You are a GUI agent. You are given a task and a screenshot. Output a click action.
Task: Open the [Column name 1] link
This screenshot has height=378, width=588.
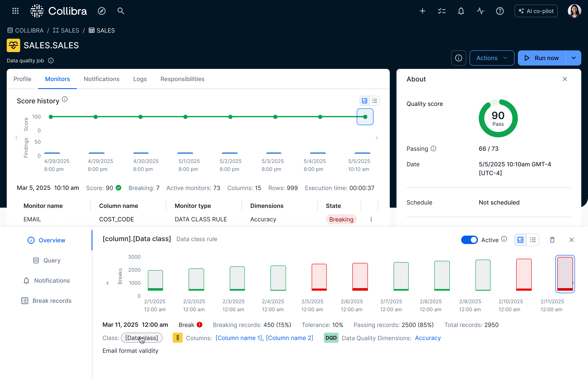tap(239, 338)
